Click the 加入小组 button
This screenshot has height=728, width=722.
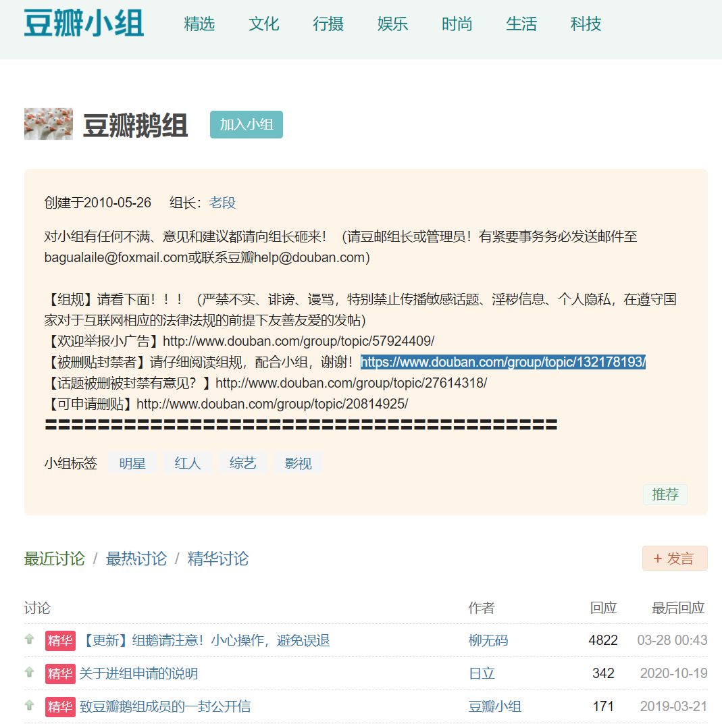click(x=246, y=124)
